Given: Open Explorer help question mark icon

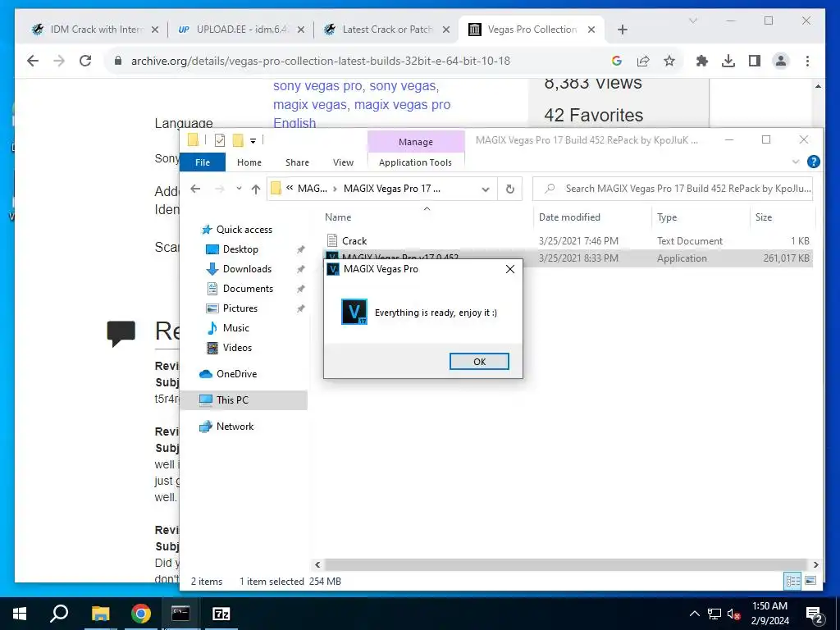Looking at the screenshot, I should tap(813, 162).
